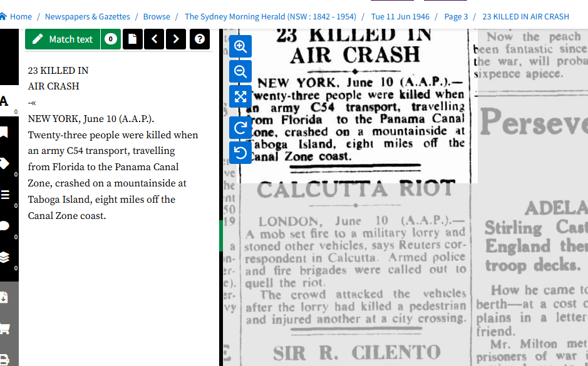Click the Match text button
This screenshot has width=588, height=366.
point(63,39)
